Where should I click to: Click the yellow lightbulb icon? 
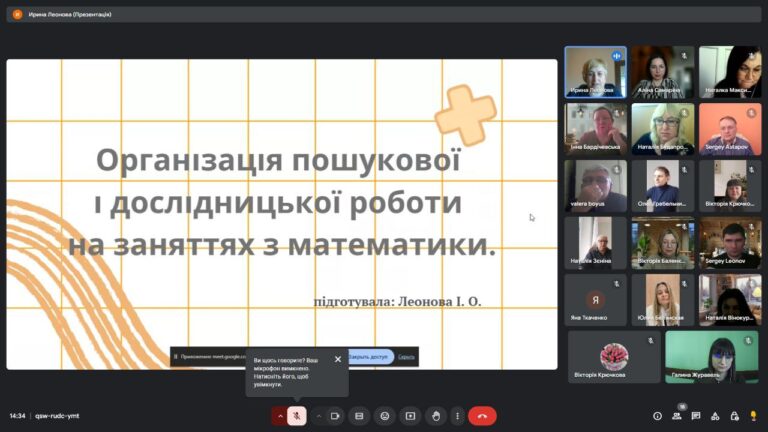[x=753, y=416]
